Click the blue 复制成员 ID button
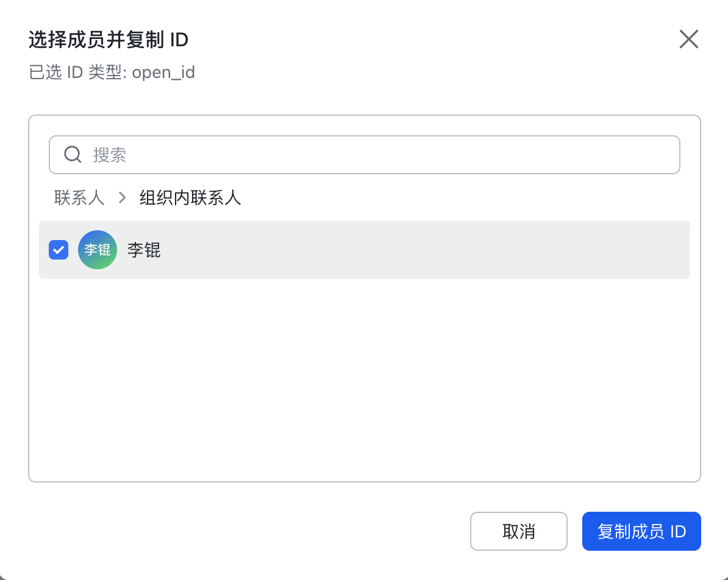This screenshot has width=728, height=580. point(641,531)
